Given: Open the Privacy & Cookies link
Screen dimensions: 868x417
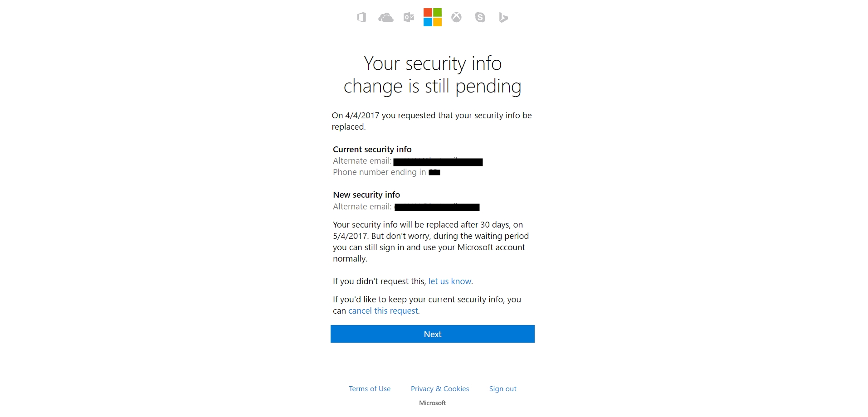Looking at the screenshot, I should (440, 389).
